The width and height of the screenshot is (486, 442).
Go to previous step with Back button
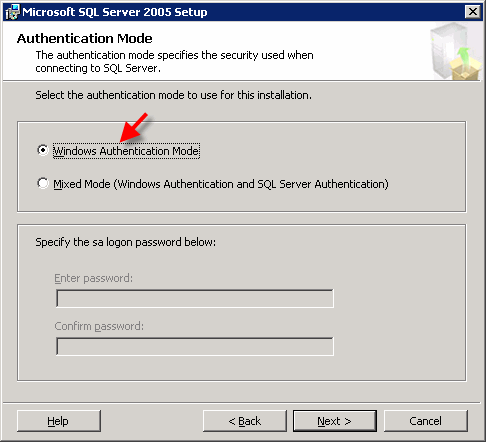[x=245, y=421]
